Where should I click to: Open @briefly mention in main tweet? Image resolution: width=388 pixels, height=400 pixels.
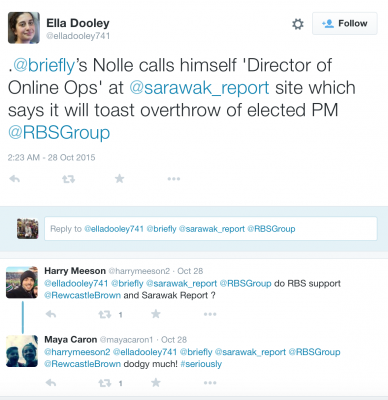click(x=43, y=65)
